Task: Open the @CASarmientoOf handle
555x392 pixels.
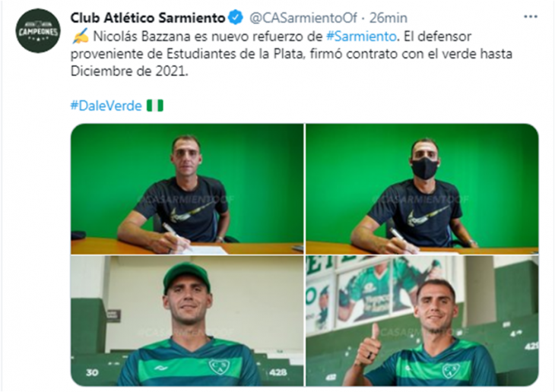Action: tap(303, 17)
